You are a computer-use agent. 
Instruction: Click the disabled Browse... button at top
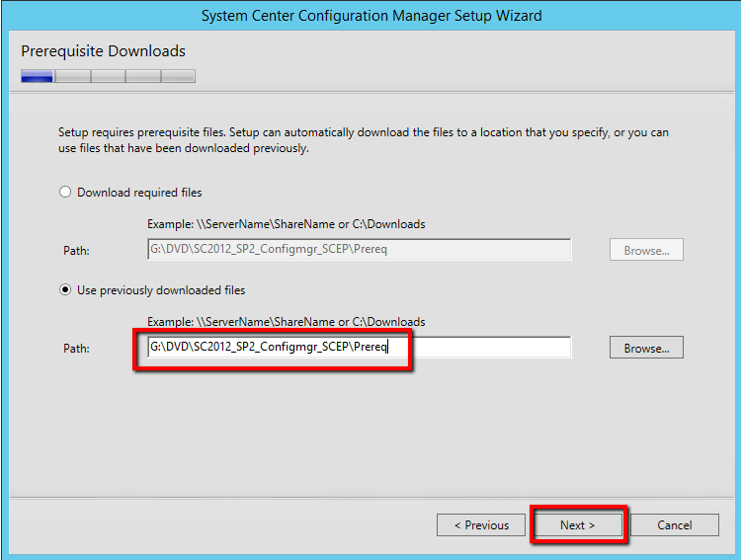point(646,251)
